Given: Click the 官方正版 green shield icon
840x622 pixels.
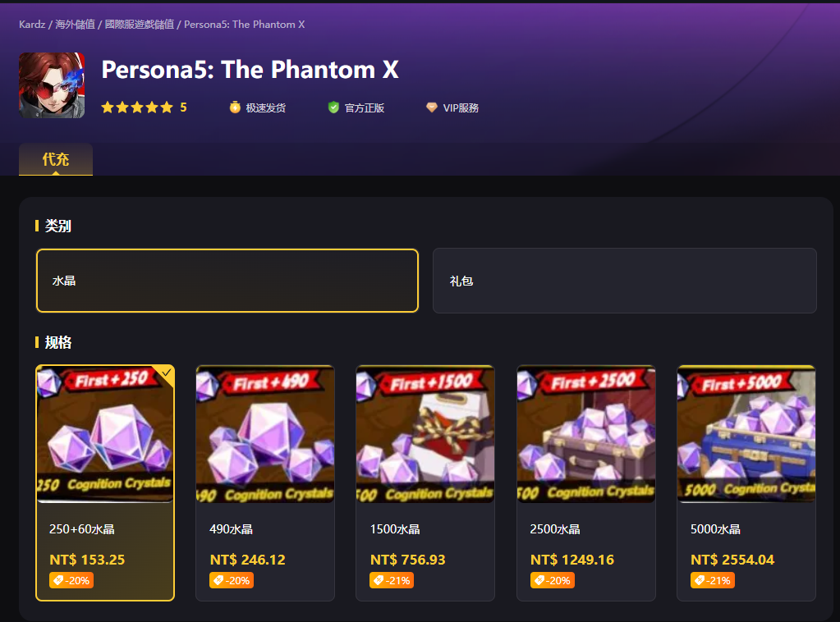Looking at the screenshot, I should coord(333,107).
